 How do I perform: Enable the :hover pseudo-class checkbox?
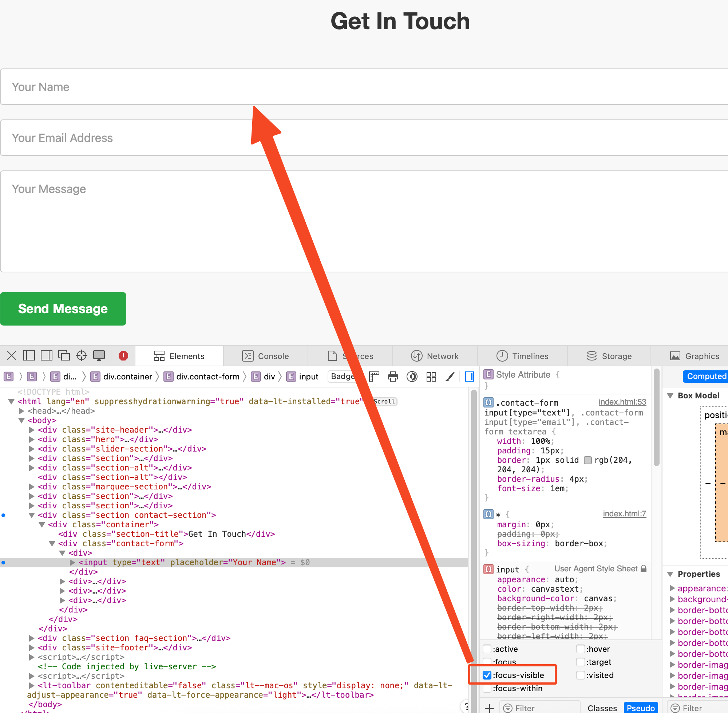580,649
